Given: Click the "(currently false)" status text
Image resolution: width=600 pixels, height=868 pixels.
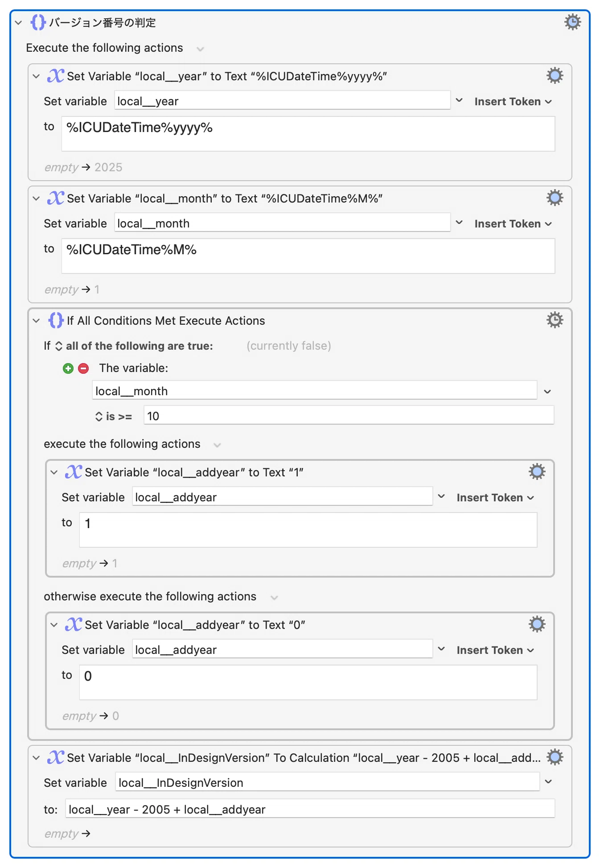Looking at the screenshot, I should point(289,346).
